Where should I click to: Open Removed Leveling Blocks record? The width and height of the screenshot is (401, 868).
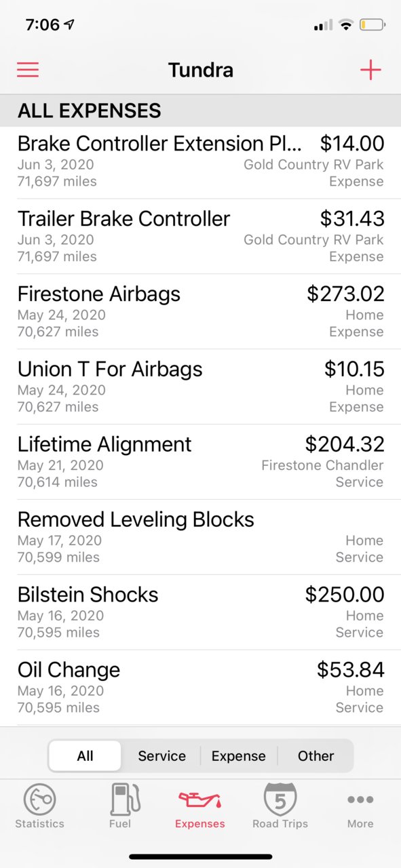click(x=200, y=538)
